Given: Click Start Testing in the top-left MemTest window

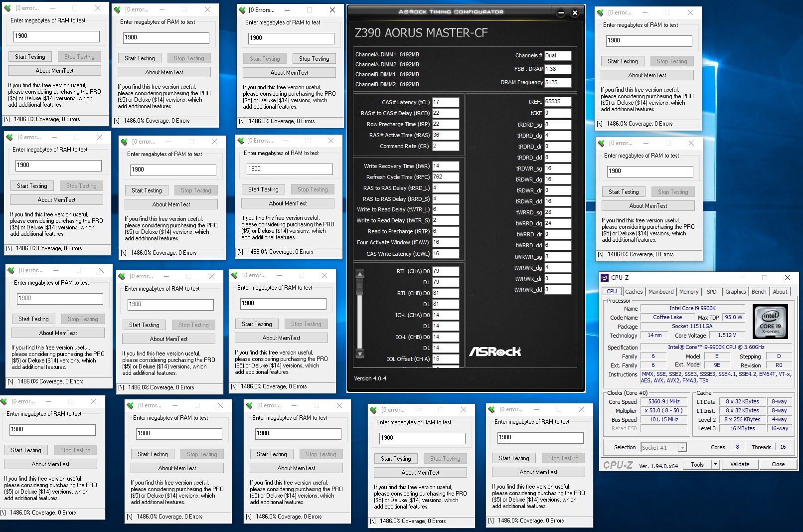Looking at the screenshot, I should (30, 57).
